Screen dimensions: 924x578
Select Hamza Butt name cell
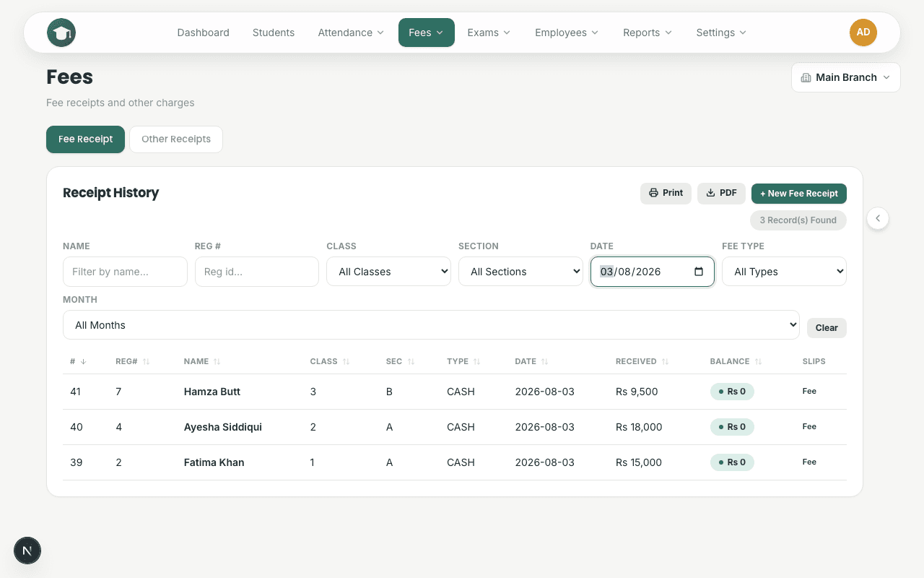[x=212, y=392]
